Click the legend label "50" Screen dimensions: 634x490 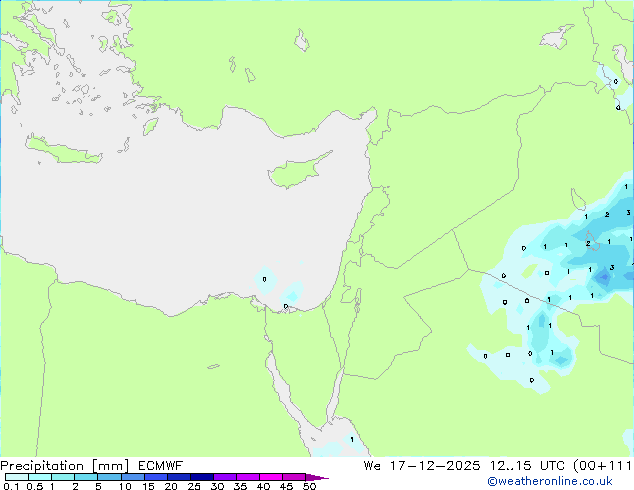click(309, 486)
